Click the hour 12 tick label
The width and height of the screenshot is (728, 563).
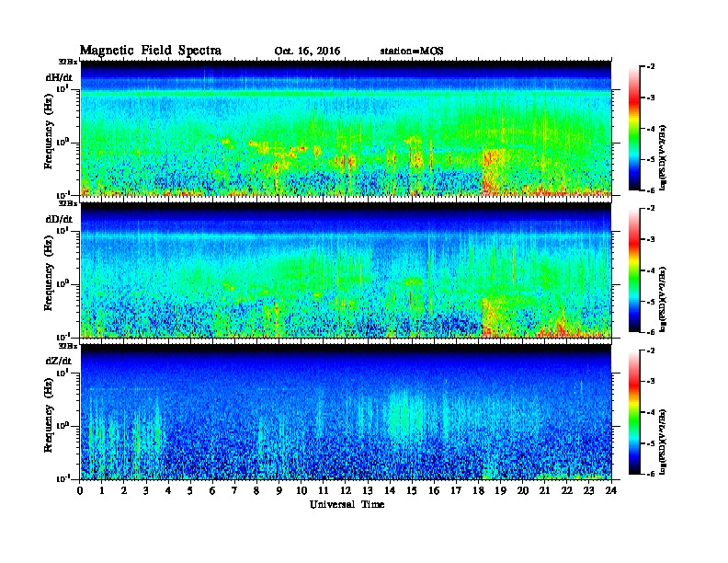[x=346, y=490]
